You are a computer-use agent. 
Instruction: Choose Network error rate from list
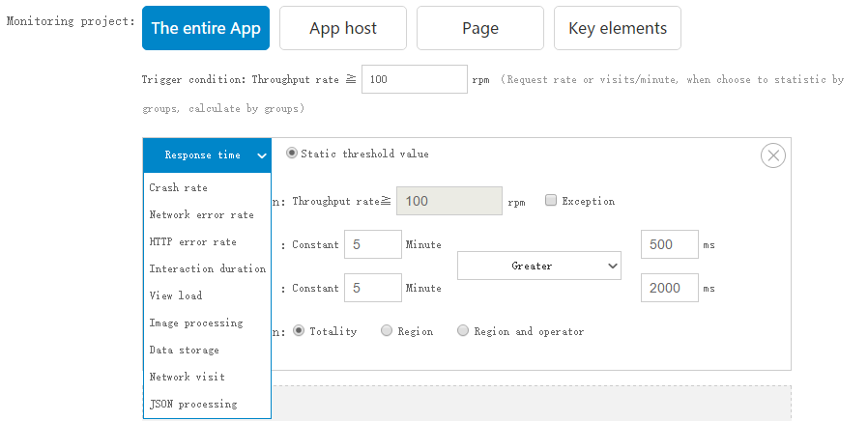pos(201,215)
